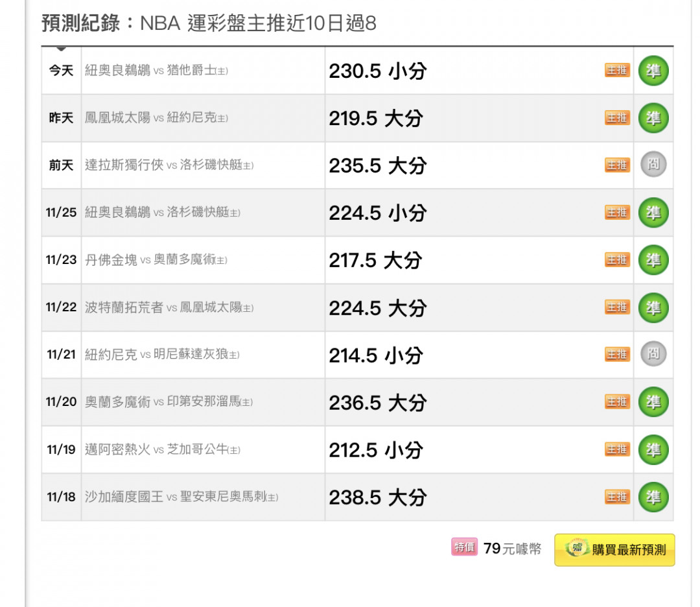Click the green 準 icon in 11/19 row
Image resolution: width=700 pixels, height=607 pixels.
653,449
